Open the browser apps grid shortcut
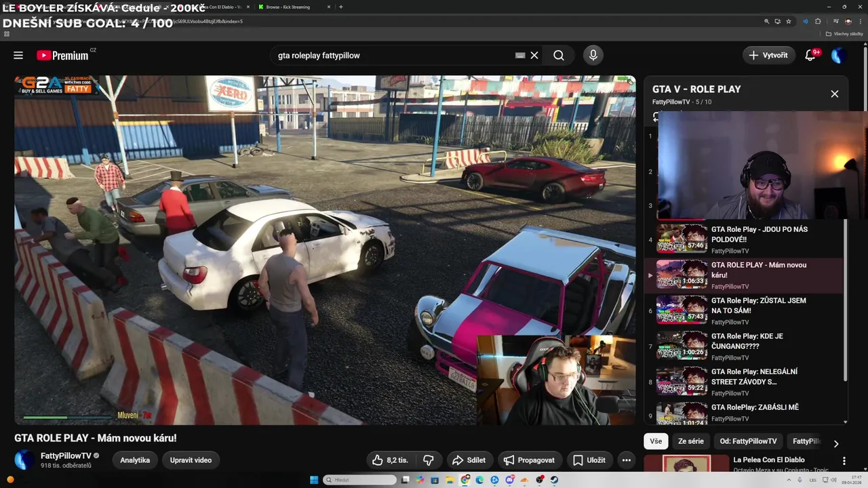 coord(7,34)
